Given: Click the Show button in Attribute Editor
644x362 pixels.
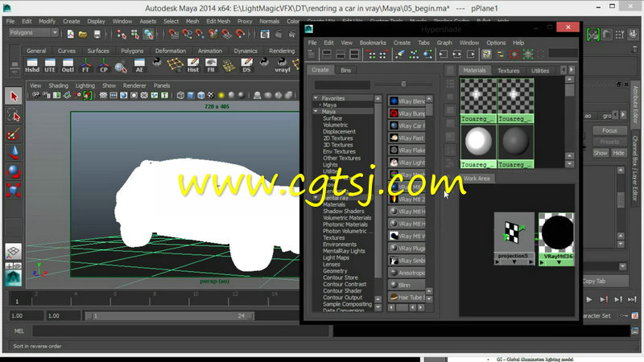Looking at the screenshot, I should coord(600,153).
